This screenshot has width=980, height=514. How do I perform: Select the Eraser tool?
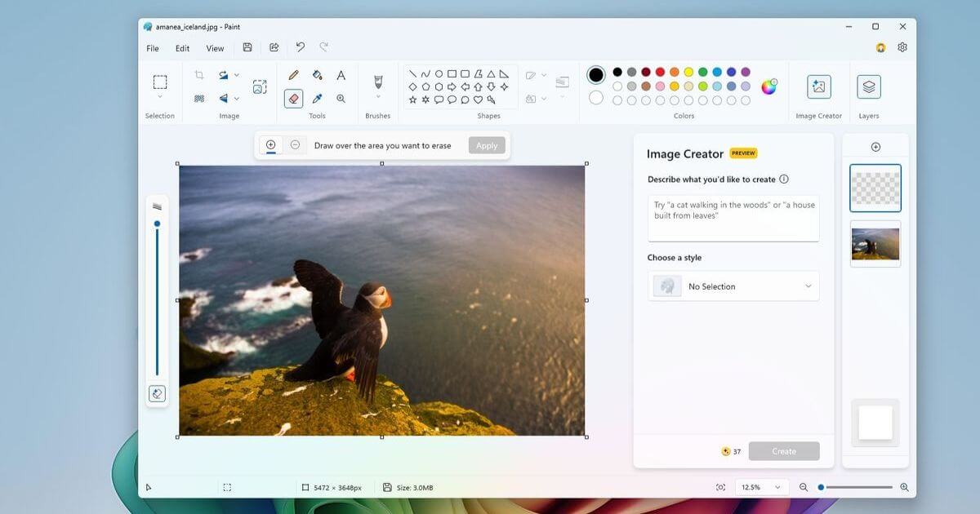pos(293,98)
